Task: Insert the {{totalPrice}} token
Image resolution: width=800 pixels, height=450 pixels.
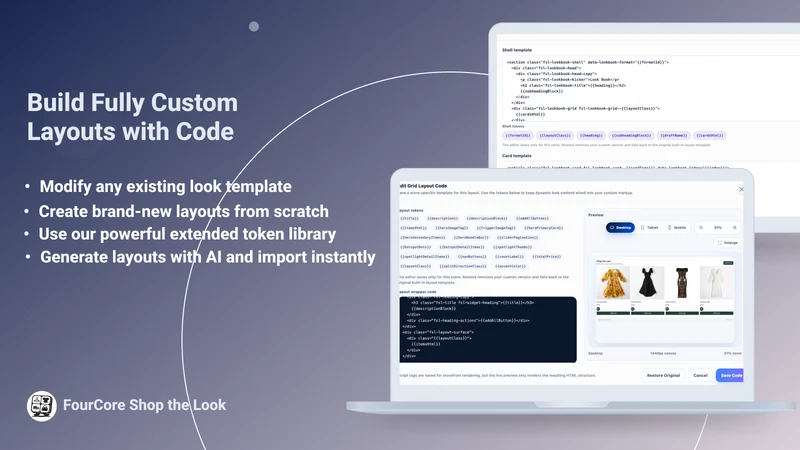Action: [546, 257]
